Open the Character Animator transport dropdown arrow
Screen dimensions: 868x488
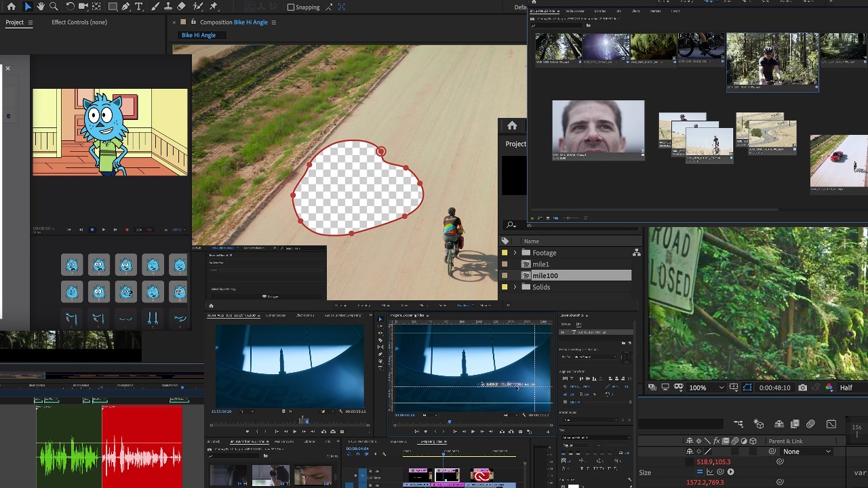tap(184, 230)
